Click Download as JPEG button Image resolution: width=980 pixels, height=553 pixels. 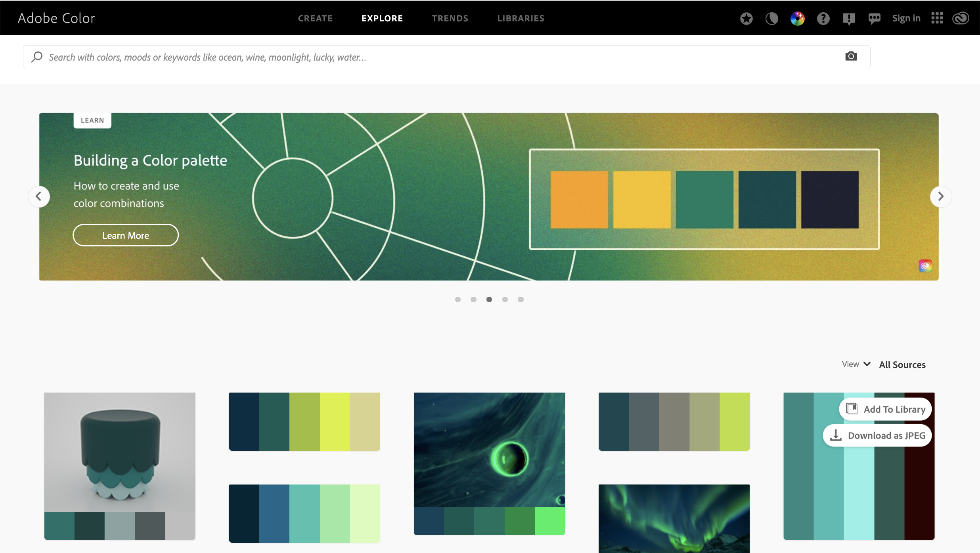coord(877,435)
